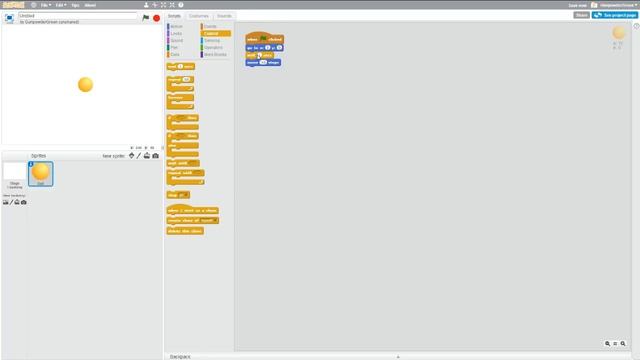The image size is (640, 360).
Task: Open 'create clone of myself' block dropdown
Action: pos(215,220)
